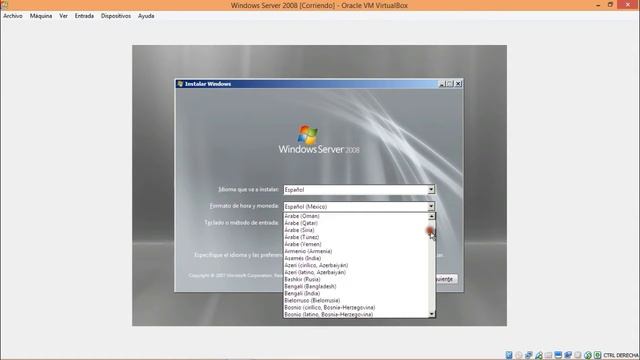Click the list scrollbar up arrow

(431, 216)
